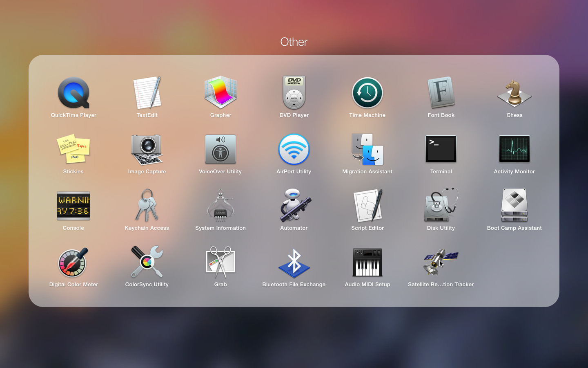
Task: Open VoiceOver Utility
Action: coord(220,150)
